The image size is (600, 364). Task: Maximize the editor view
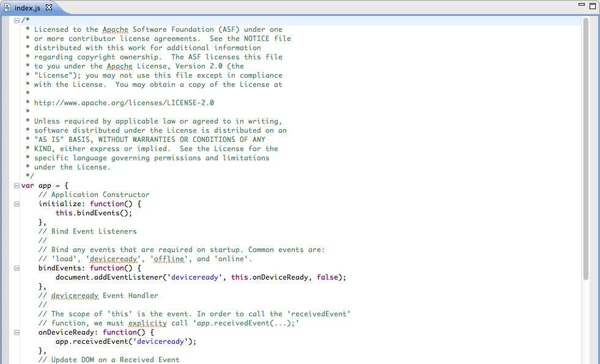[x=592, y=5]
